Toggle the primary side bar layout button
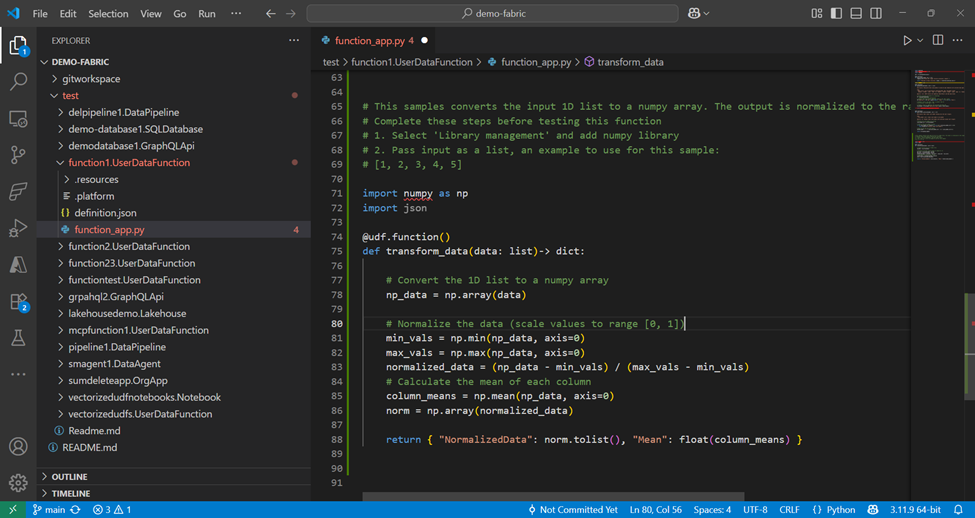Image resolution: width=975 pixels, height=518 pixels. pyautogui.click(x=836, y=14)
